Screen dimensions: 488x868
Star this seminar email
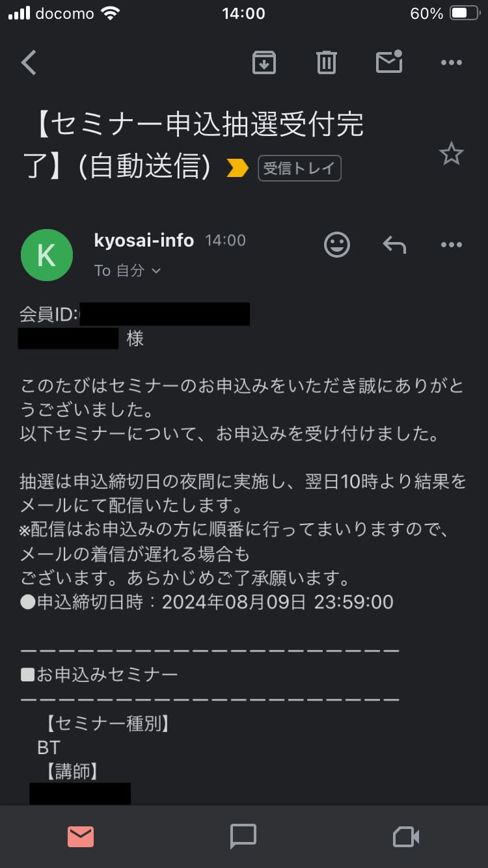pyautogui.click(x=451, y=155)
